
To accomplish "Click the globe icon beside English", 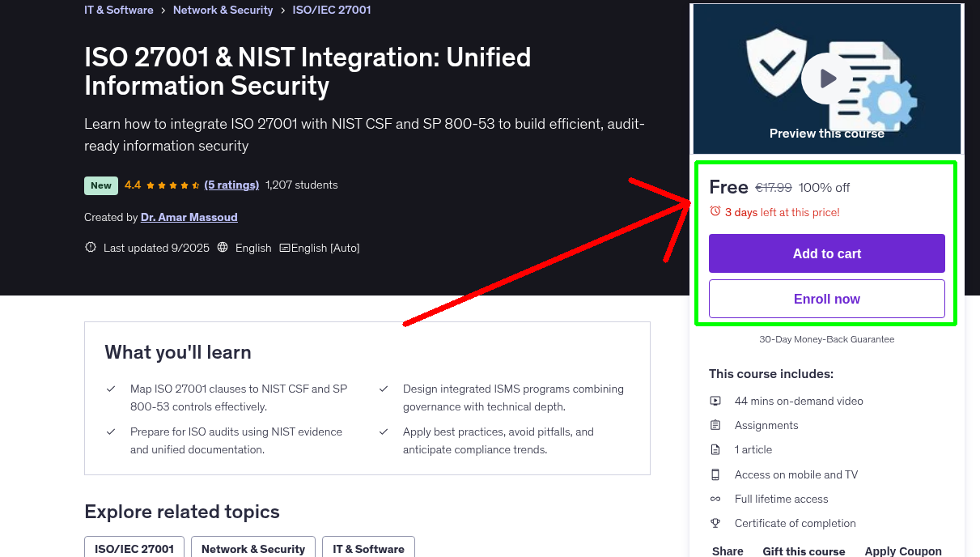I will (223, 248).
